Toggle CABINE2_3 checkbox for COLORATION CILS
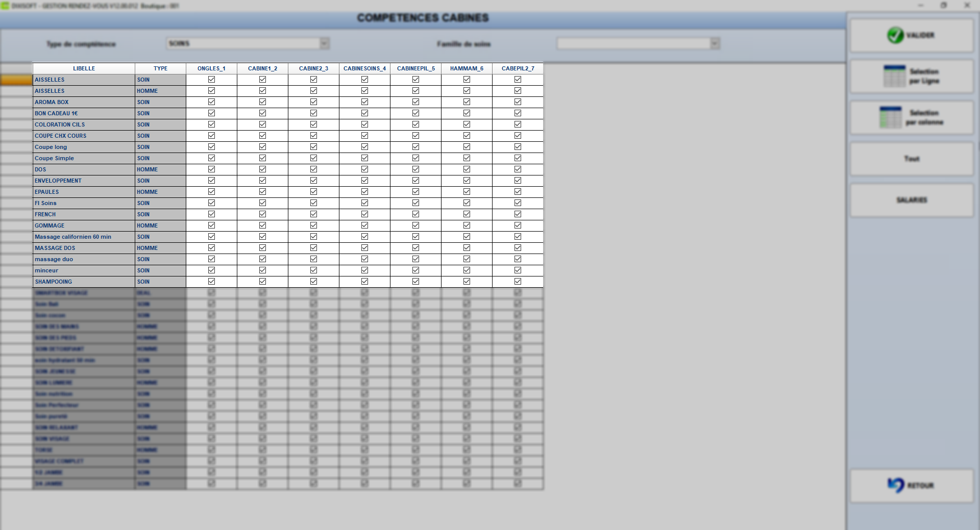The width and height of the screenshot is (980, 530). pyautogui.click(x=313, y=124)
